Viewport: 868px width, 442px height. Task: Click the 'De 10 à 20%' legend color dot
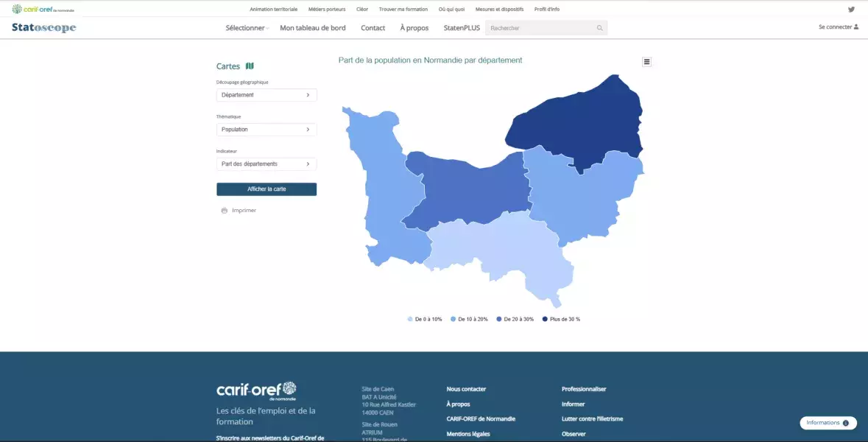[454, 319]
